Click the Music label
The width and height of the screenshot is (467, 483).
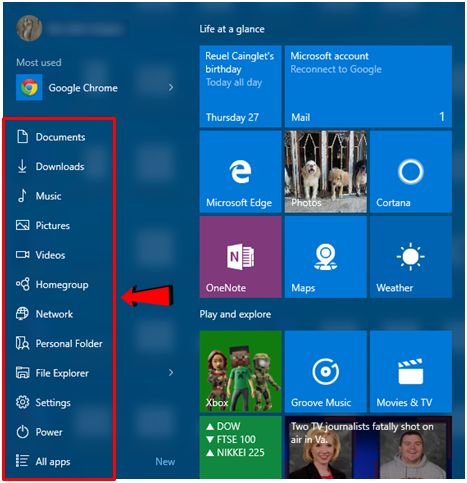48,196
